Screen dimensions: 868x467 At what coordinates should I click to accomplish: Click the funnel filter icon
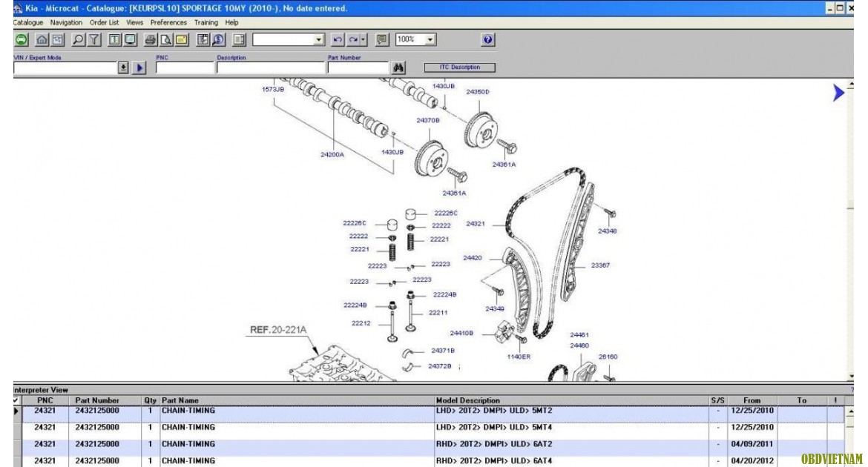point(94,40)
